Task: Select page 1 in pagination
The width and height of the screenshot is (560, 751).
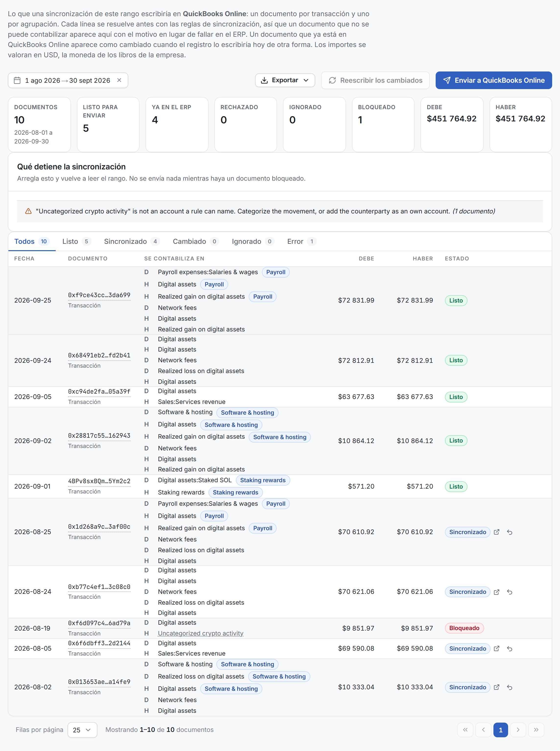Action: pyautogui.click(x=500, y=730)
